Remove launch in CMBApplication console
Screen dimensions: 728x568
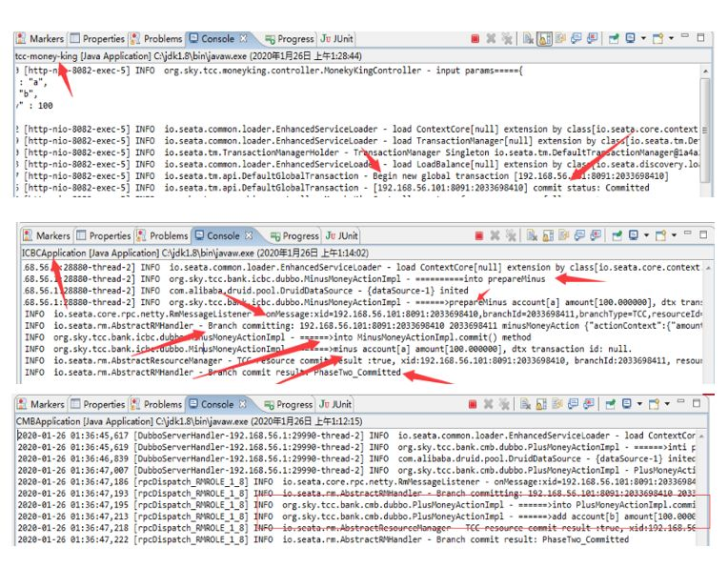(489, 404)
